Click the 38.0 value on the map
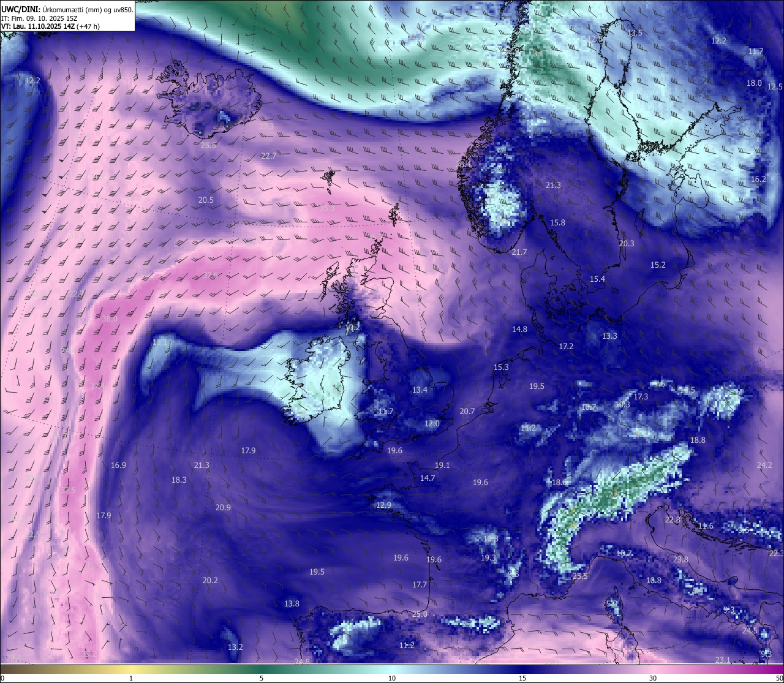This screenshot has width=784, height=683. point(110,319)
